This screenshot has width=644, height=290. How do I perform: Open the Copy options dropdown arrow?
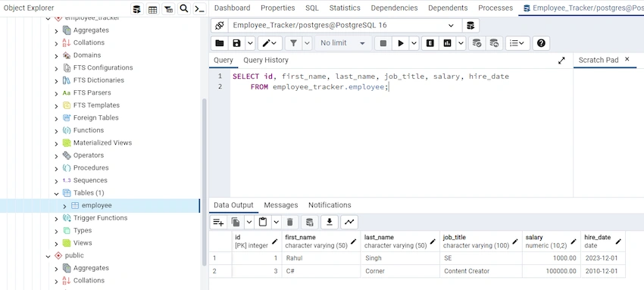click(x=249, y=223)
